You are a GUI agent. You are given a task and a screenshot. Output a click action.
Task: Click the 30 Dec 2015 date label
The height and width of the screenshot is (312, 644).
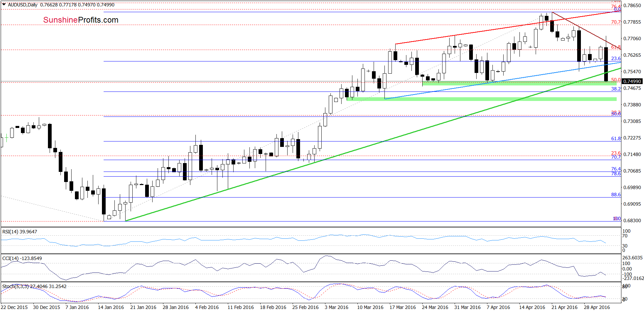click(47, 307)
